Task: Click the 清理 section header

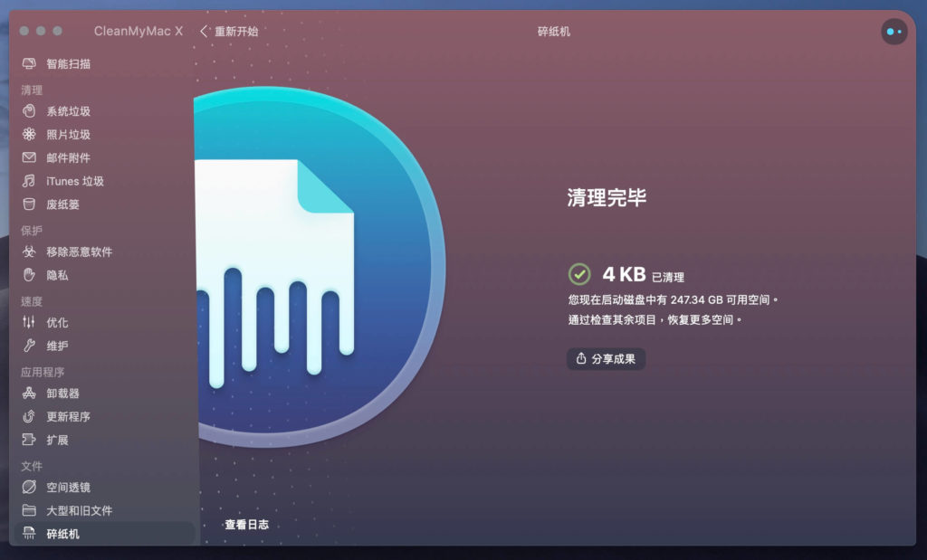Action: click(x=32, y=90)
